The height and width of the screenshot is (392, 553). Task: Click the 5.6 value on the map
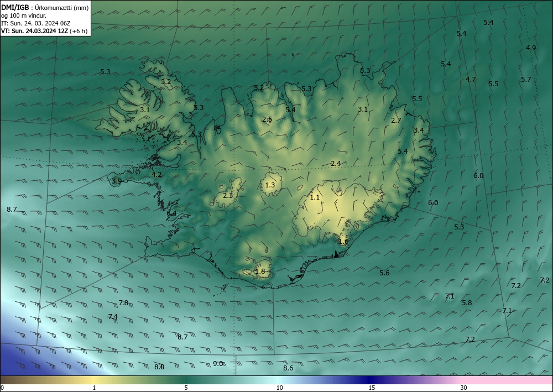384,273
